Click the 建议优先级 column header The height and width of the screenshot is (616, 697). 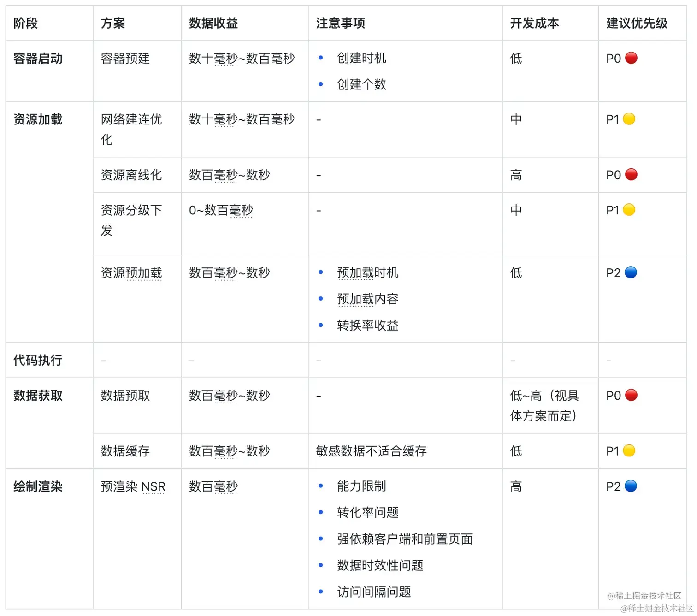coord(637,23)
